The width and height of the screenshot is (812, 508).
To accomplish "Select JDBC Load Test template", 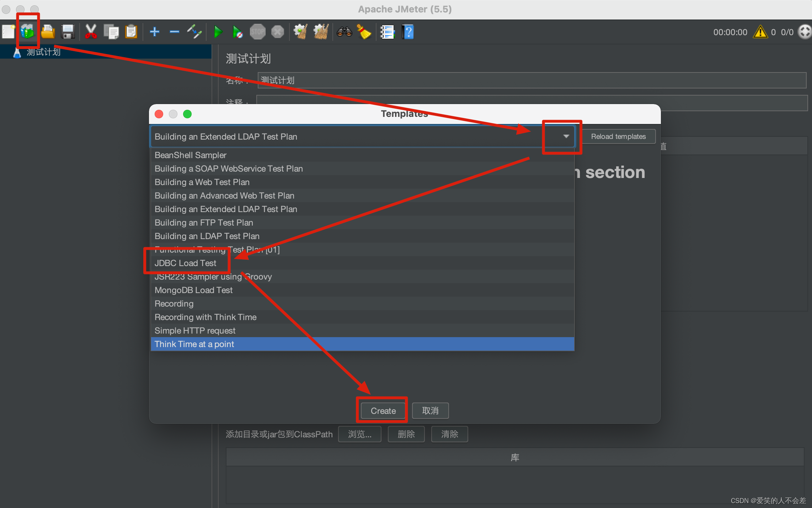I will [x=186, y=263].
